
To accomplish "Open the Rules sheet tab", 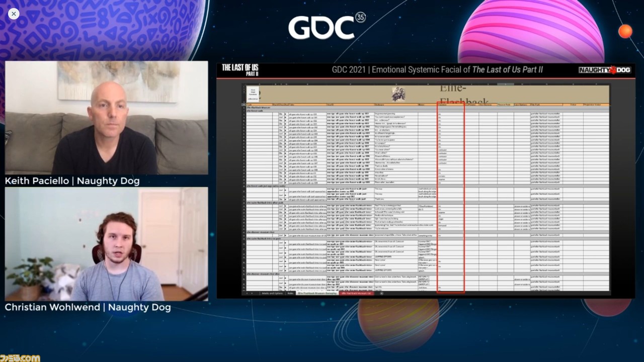I will [x=290, y=293].
